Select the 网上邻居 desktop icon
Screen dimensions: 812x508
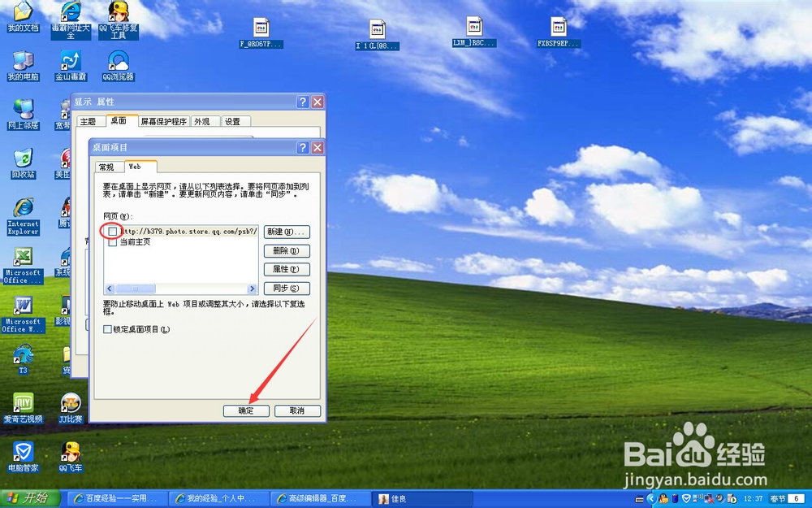click(23, 115)
